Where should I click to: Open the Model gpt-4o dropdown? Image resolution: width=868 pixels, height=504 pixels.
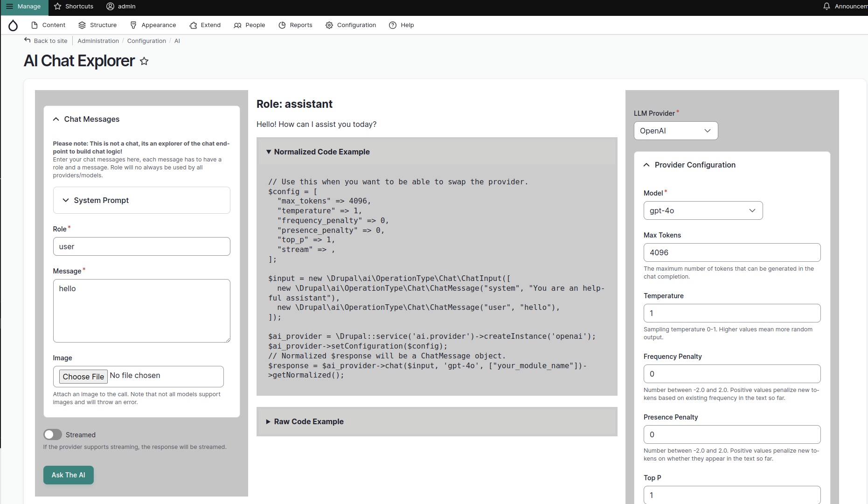(702, 210)
